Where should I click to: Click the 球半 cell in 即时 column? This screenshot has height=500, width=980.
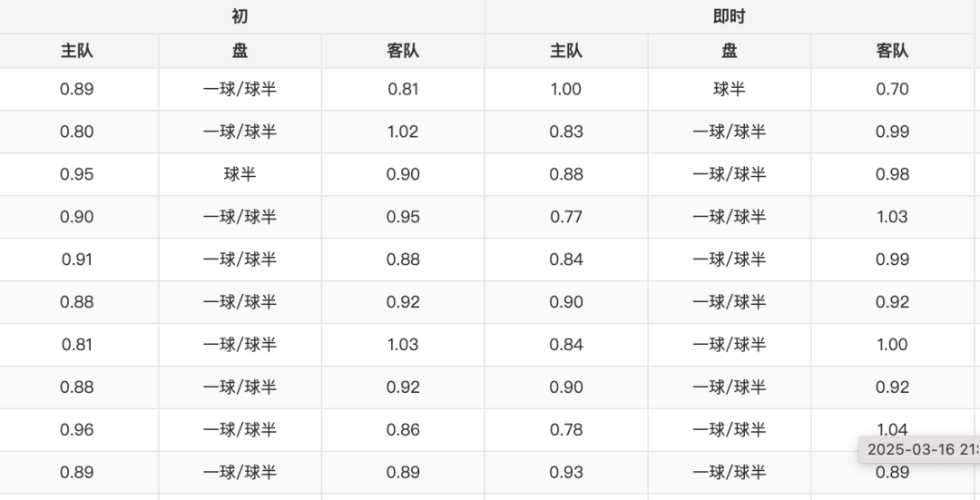pos(729,89)
